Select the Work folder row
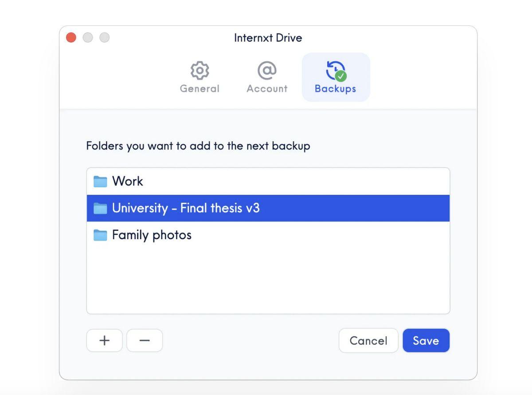Image resolution: width=532 pixels, height=395 pixels. click(268, 181)
